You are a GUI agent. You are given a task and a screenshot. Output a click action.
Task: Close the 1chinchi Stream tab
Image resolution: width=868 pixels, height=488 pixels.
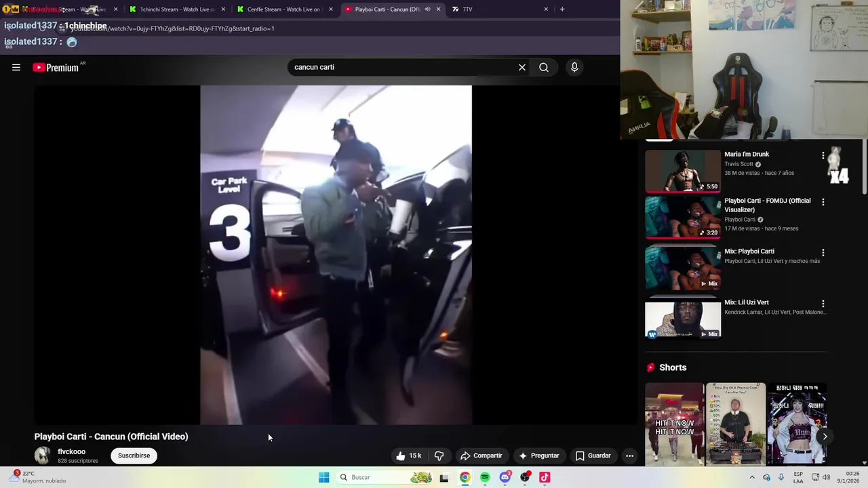point(223,9)
